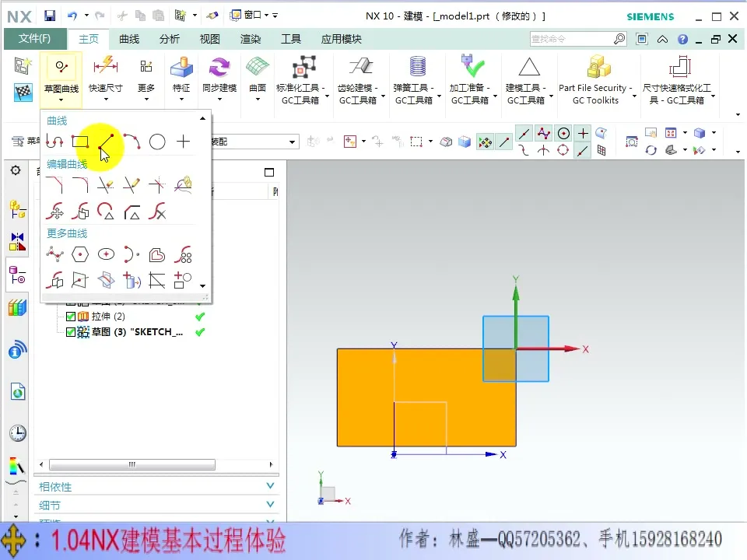Open the Point tool in the curve panel
The image size is (747, 560).
(184, 142)
